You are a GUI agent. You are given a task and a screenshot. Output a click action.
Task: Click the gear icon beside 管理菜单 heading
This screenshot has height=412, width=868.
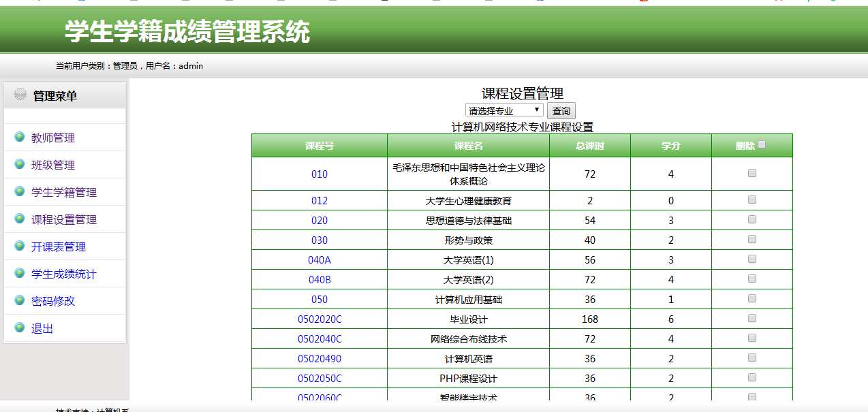point(20,95)
